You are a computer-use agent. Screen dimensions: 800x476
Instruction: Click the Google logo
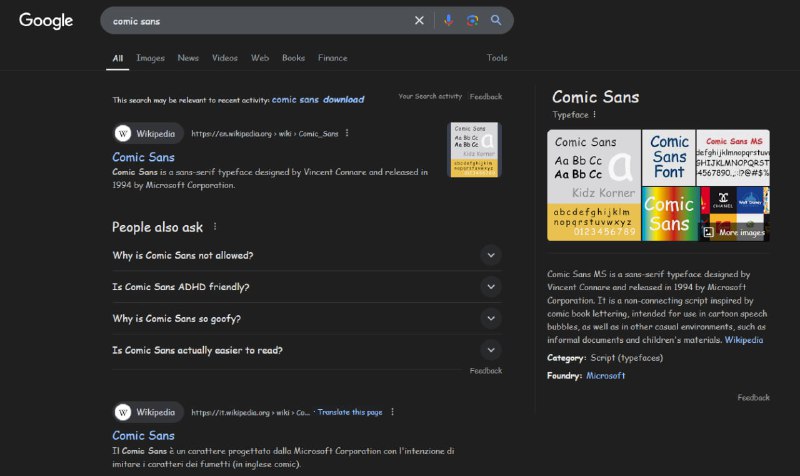click(x=46, y=20)
